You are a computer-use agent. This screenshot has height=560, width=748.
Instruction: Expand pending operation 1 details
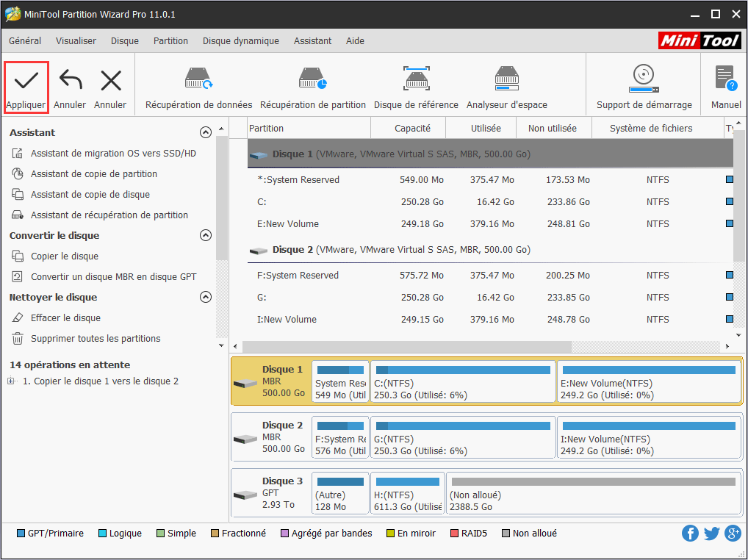(x=11, y=381)
